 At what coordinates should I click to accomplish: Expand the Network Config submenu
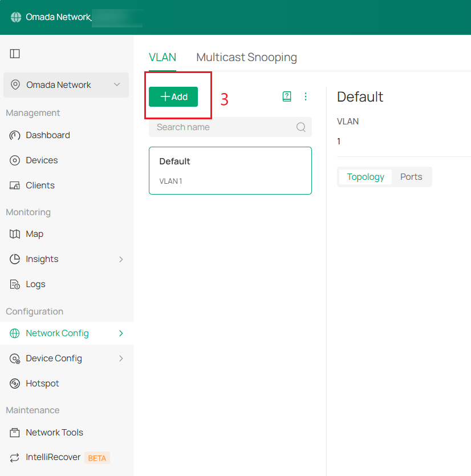(121, 333)
